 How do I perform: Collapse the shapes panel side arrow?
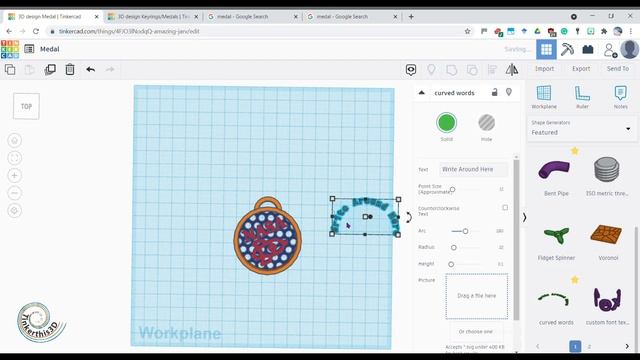point(524,218)
